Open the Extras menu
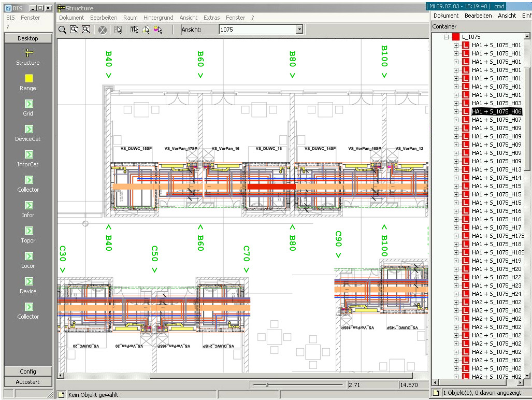 point(211,18)
